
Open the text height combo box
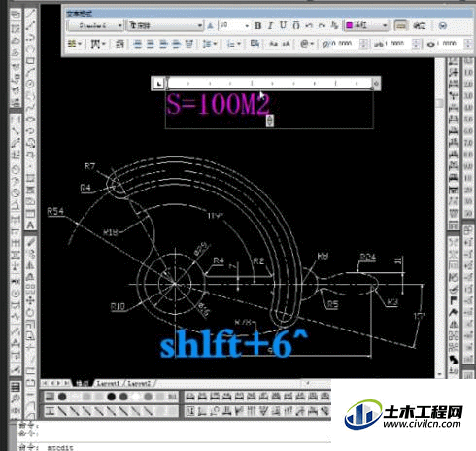pyautogui.click(x=234, y=25)
